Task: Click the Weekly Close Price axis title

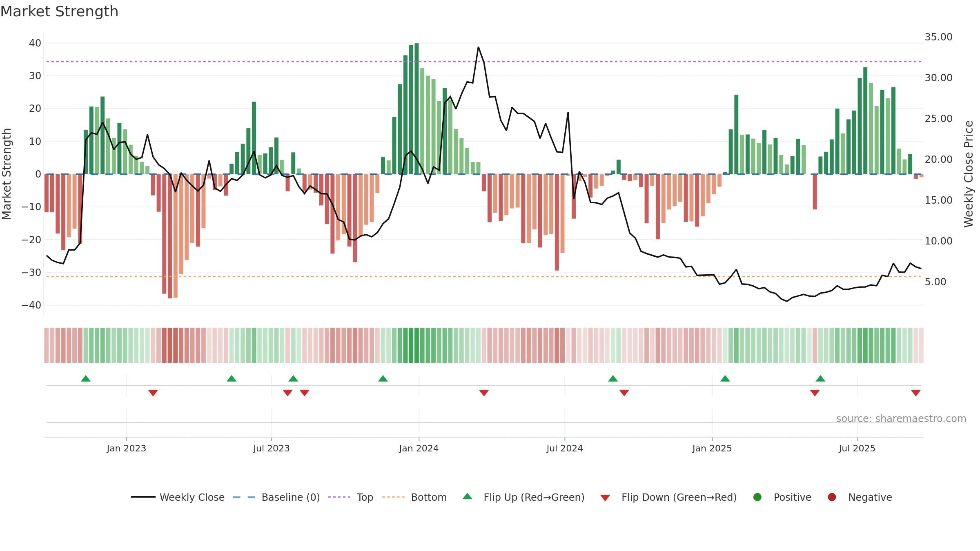Action: coord(969,174)
